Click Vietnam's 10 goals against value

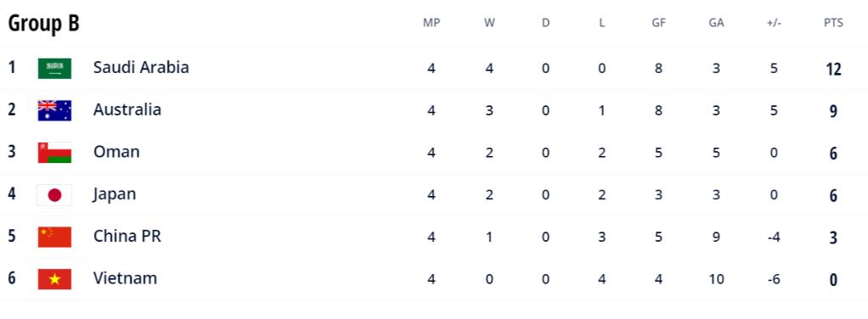pyautogui.click(x=716, y=279)
